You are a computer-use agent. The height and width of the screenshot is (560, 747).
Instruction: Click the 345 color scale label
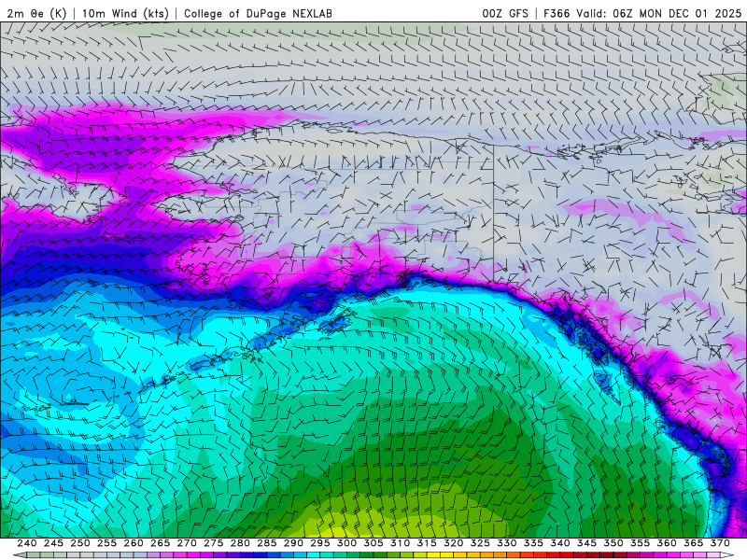(x=587, y=543)
